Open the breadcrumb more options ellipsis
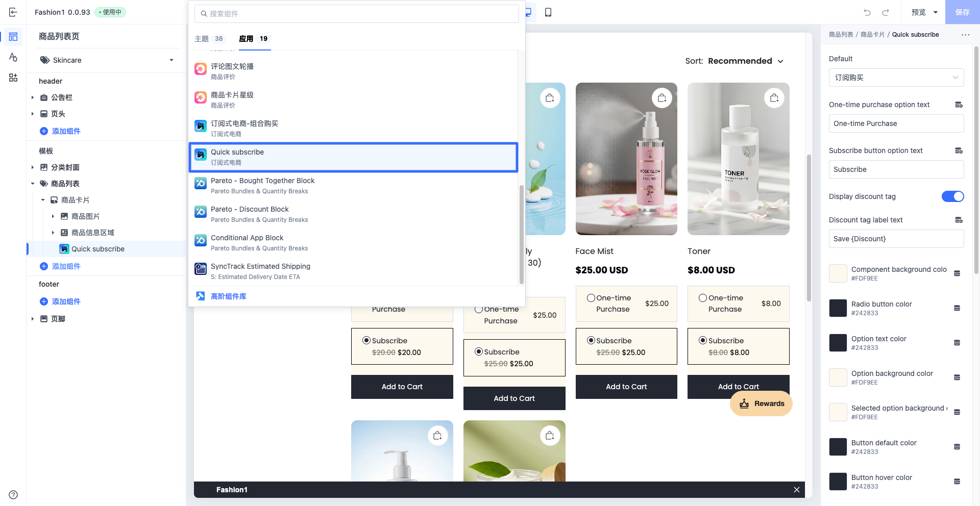 coord(965,35)
